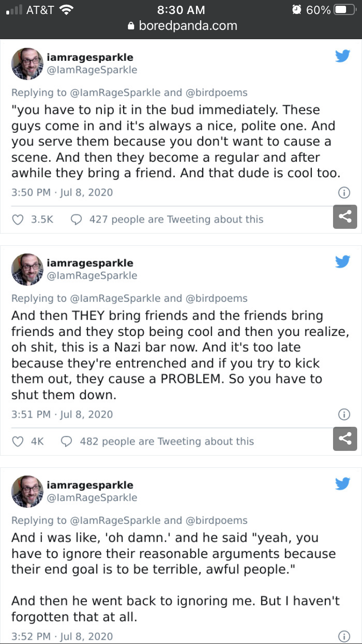Open 482 people are Tweeting about this
This screenshot has height=644, width=362.
(x=167, y=441)
